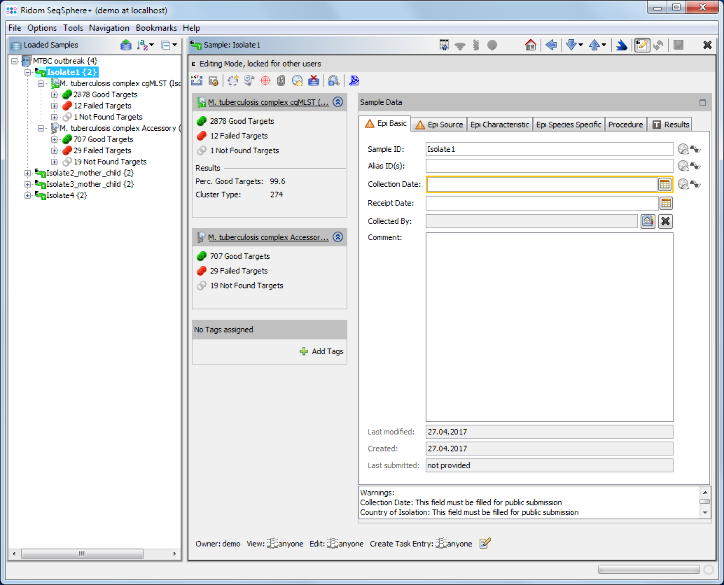This screenshot has width=724, height=585.
Task: Maximize the Sample Data panel
Action: [x=702, y=103]
